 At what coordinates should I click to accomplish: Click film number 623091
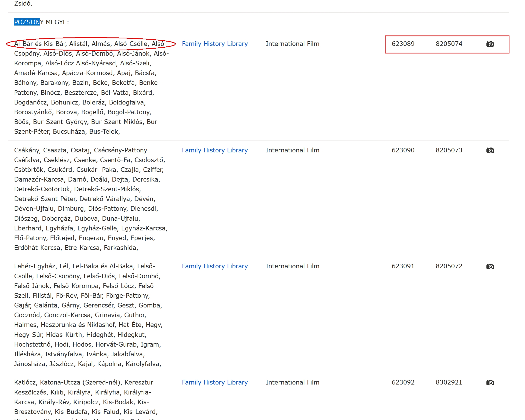[x=403, y=266]
